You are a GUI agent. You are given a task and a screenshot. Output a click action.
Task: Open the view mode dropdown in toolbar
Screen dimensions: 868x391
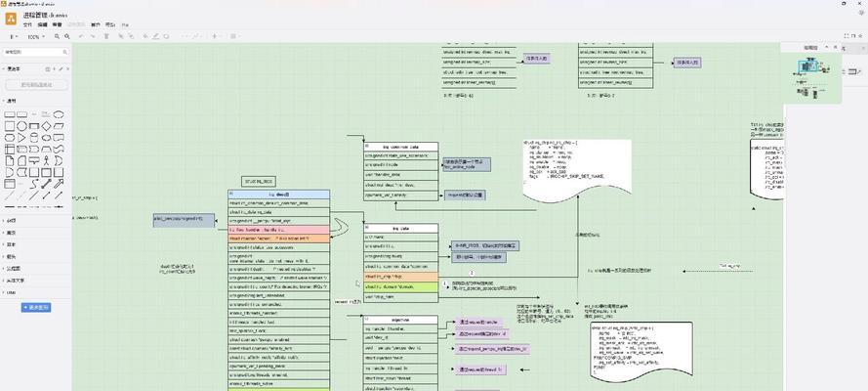point(14,36)
